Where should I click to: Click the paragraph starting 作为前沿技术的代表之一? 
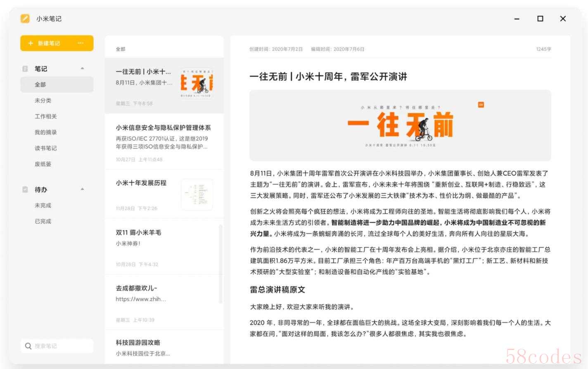point(400,261)
